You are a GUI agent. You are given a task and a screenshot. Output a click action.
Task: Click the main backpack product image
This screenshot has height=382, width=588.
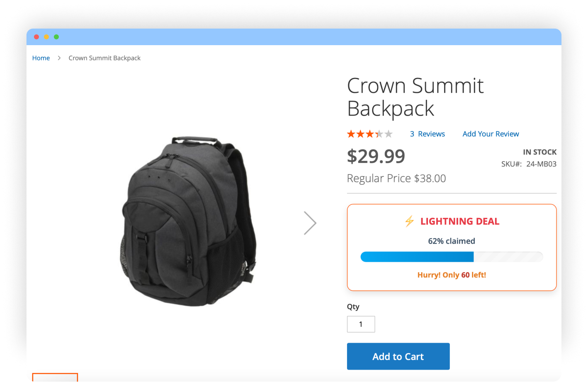(189, 222)
